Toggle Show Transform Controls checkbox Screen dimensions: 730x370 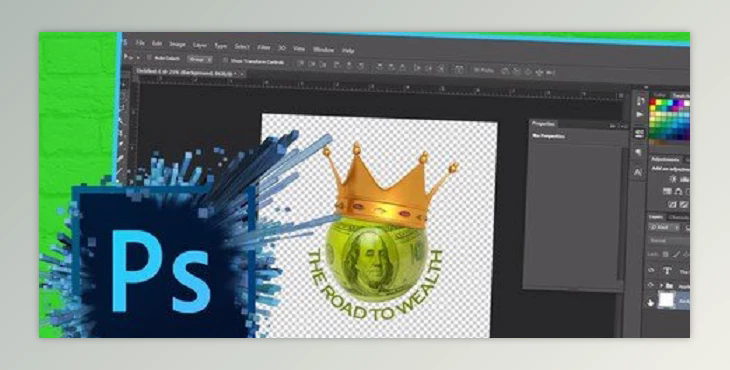coord(225,61)
